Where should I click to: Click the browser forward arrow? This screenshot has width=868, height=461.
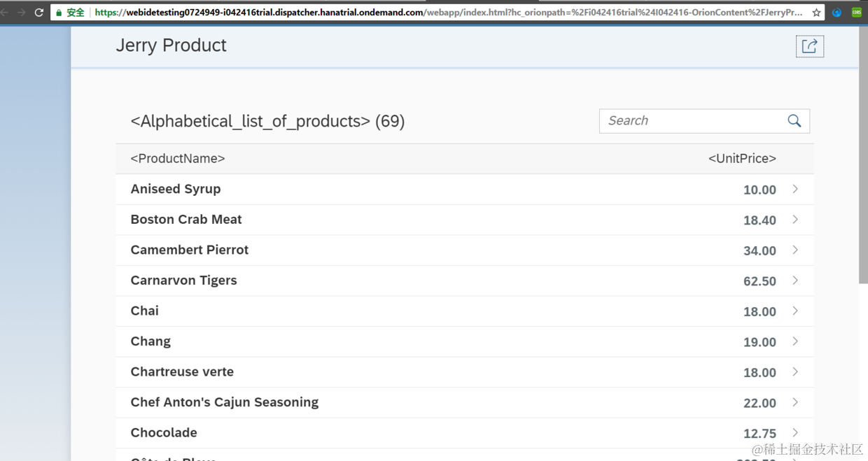21,13
